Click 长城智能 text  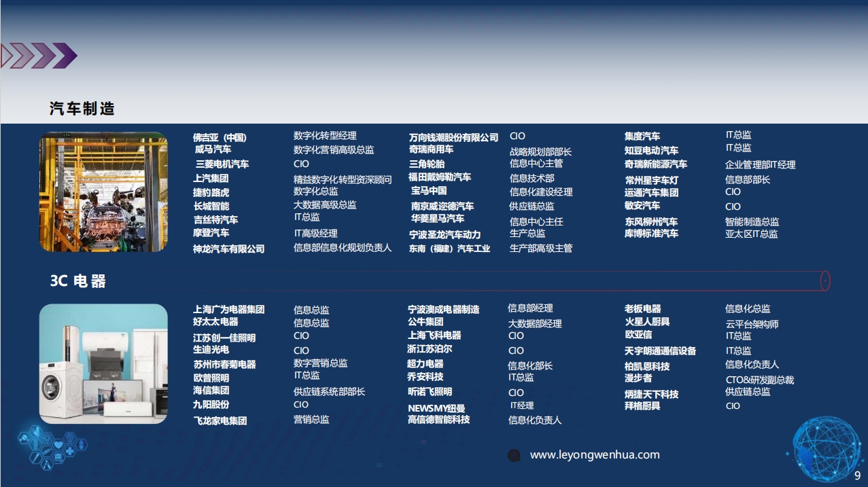(x=211, y=206)
